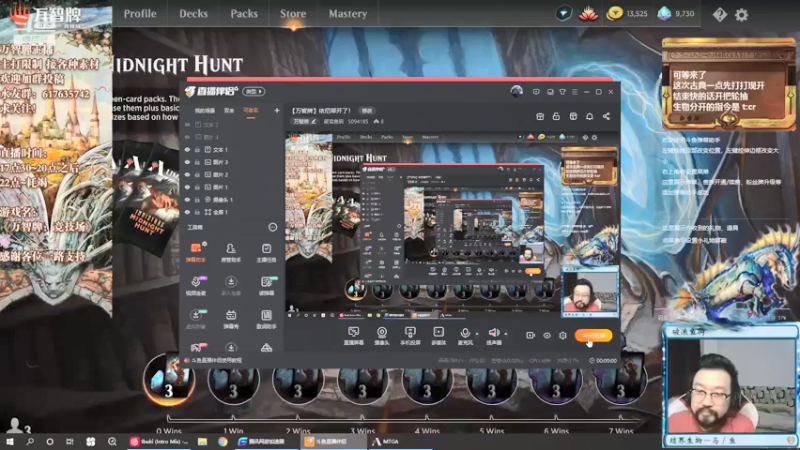Open the 歌词助手 tool icon
Screen dimensions: 800x450
(x=266, y=319)
